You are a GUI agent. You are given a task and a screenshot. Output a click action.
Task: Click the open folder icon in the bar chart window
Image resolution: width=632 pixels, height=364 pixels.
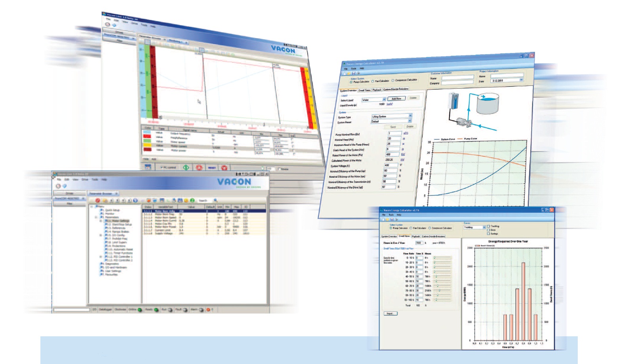coord(387,219)
